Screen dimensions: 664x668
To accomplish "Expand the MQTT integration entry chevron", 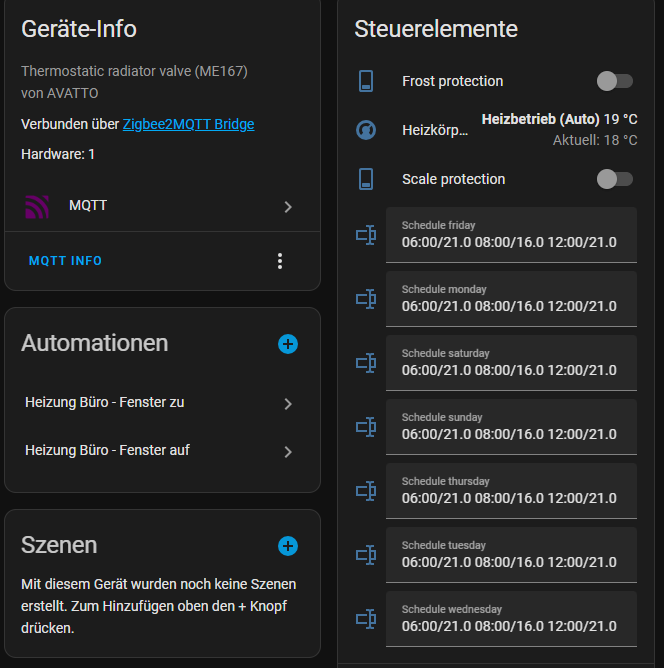I will pos(288,207).
